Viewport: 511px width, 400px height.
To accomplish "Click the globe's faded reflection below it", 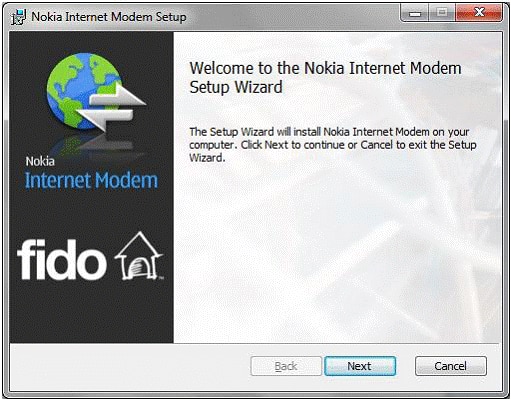I will click(93, 143).
